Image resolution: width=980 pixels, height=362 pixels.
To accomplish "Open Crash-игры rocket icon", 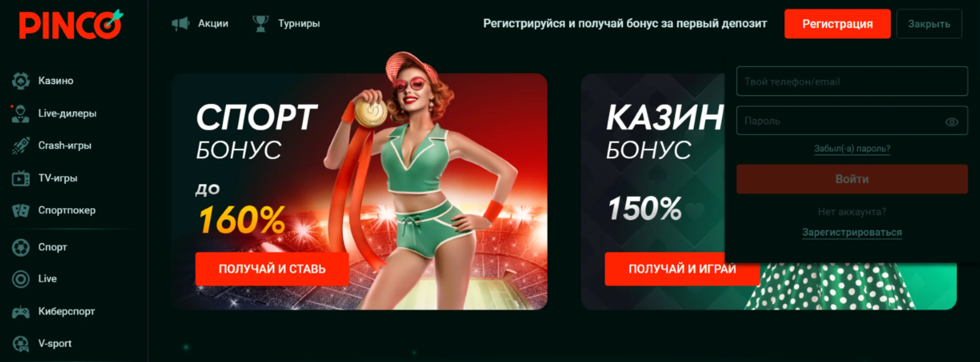I will [21, 146].
